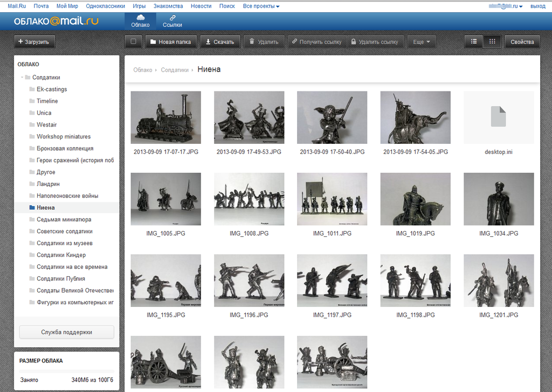The image size is (552, 392).
Task: Switch to list view icon
Action: click(x=474, y=41)
